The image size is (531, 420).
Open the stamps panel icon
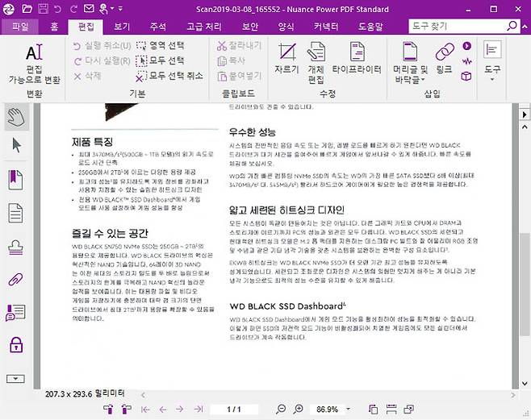pos(15,247)
